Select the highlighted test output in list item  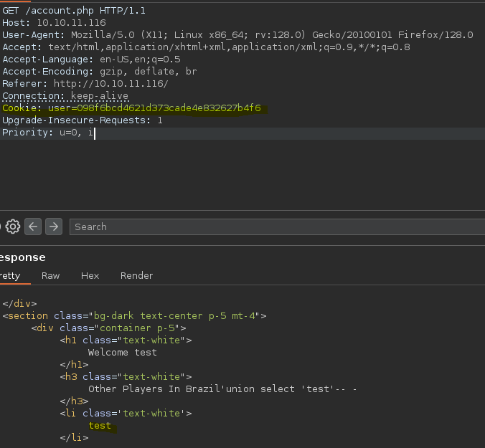point(100,426)
